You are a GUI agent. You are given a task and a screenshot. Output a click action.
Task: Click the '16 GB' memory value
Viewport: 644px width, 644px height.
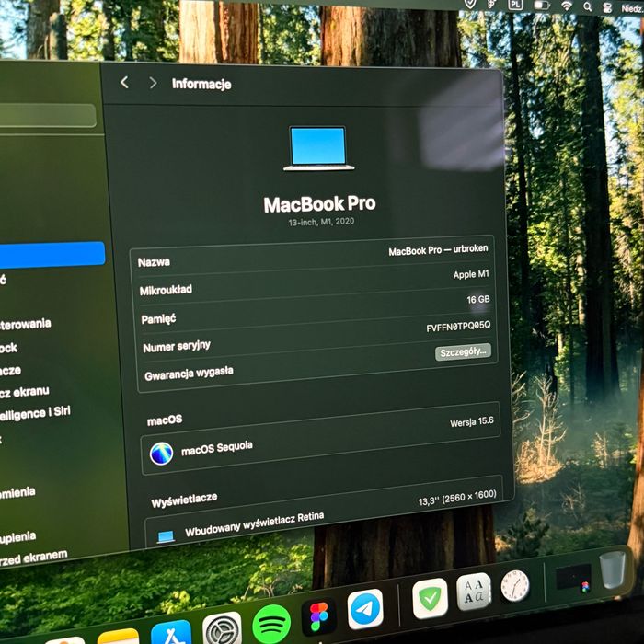[478, 300]
